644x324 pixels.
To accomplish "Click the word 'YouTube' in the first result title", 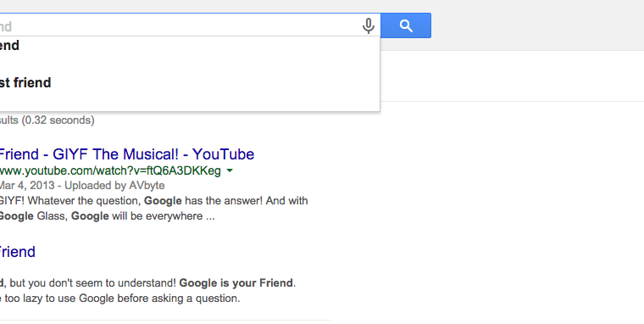I will click(x=224, y=154).
